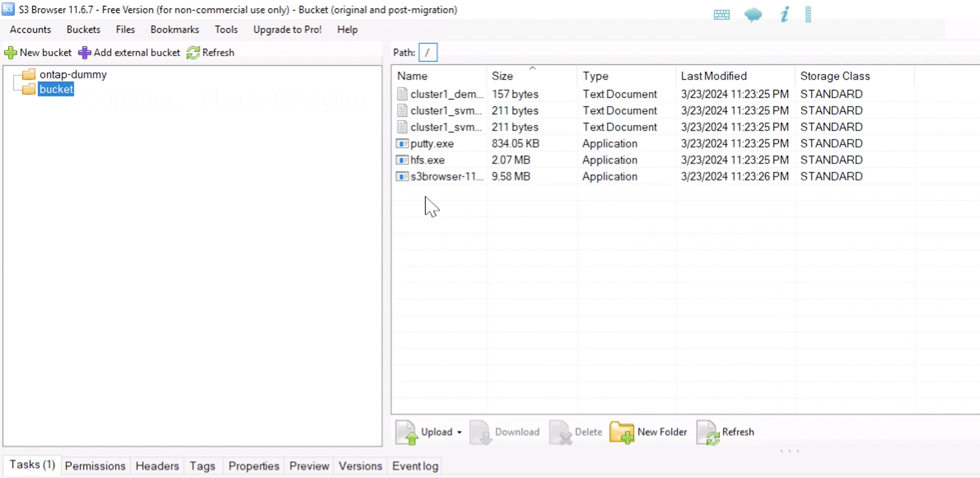Click the Add External Bucket icon

pyautogui.click(x=84, y=53)
